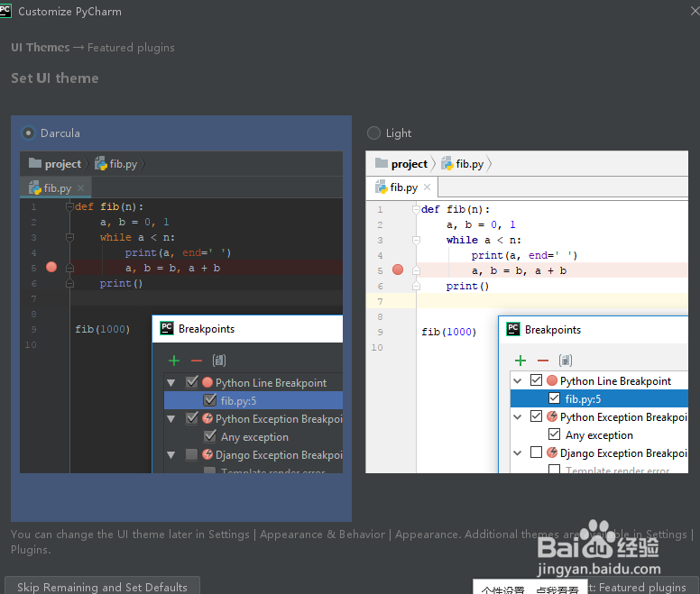The width and height of the screenshot is (700, 594).
Task: Toggle Python Exception Breakpoint checkbox in Light preview
Action: [x=536, y=416]
